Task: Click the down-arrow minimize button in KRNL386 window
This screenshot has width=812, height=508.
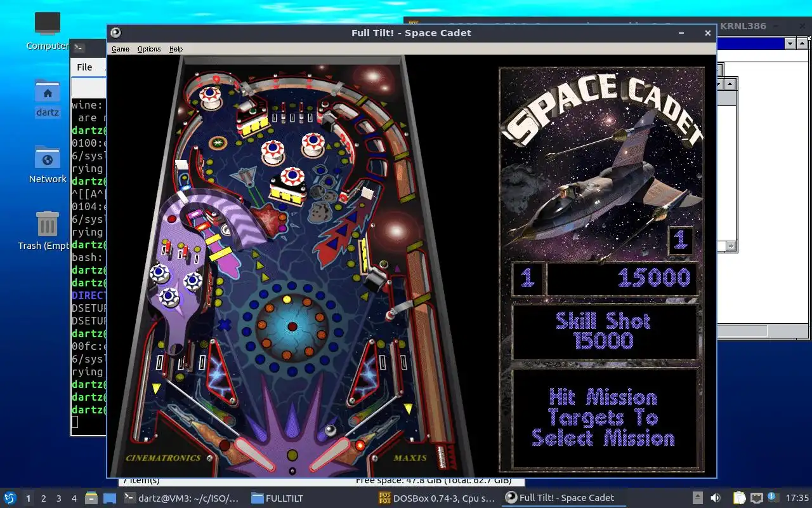Action: (790, 44)
